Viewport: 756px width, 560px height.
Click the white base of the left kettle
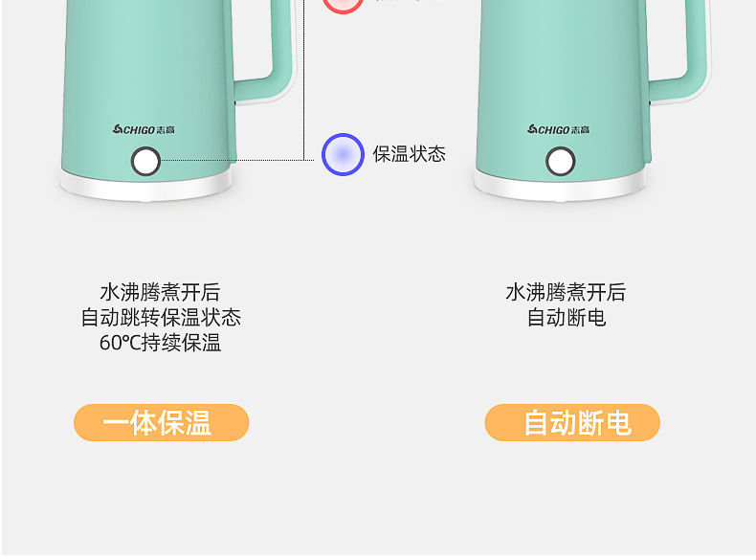click(x=145, y=188)
